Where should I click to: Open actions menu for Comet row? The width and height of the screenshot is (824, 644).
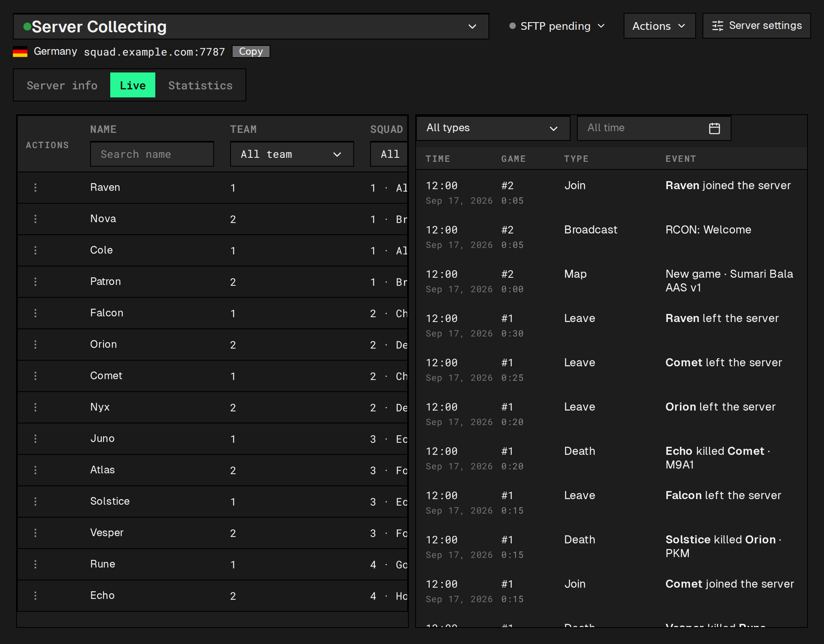(x=35, y=376)
